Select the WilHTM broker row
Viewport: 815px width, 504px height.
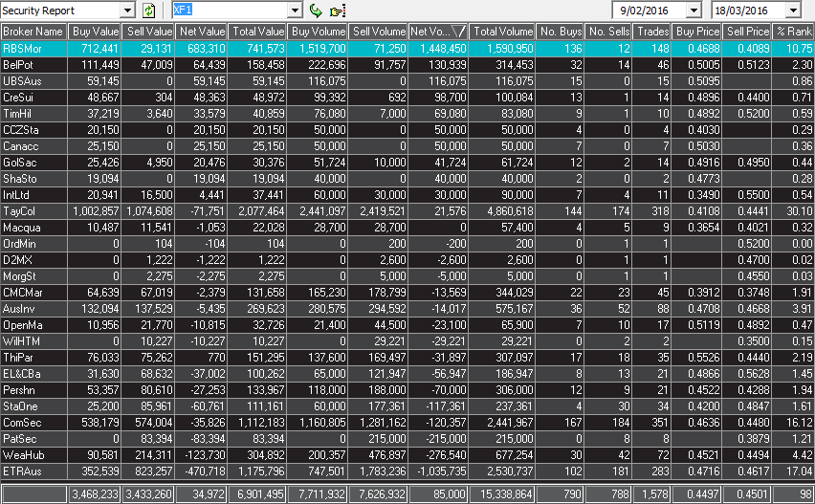(407, 341)
